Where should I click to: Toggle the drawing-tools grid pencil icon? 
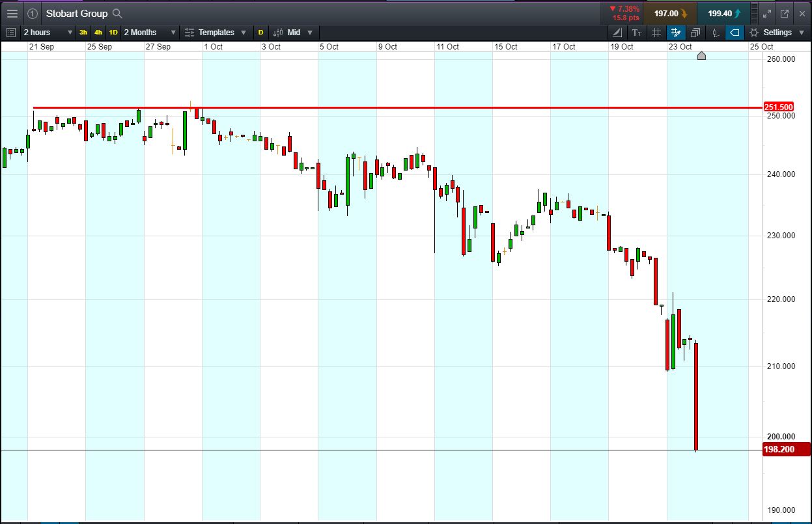pos(676,32)
